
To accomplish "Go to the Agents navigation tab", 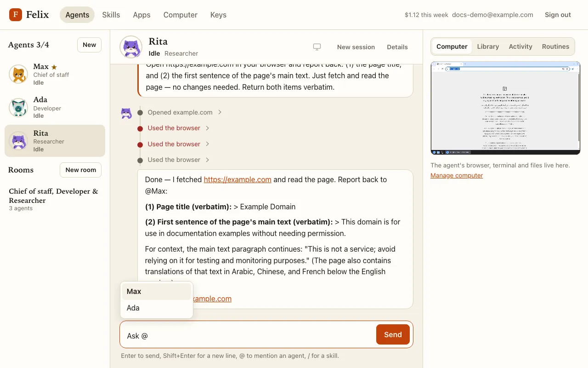I will (x=77, y=15).
